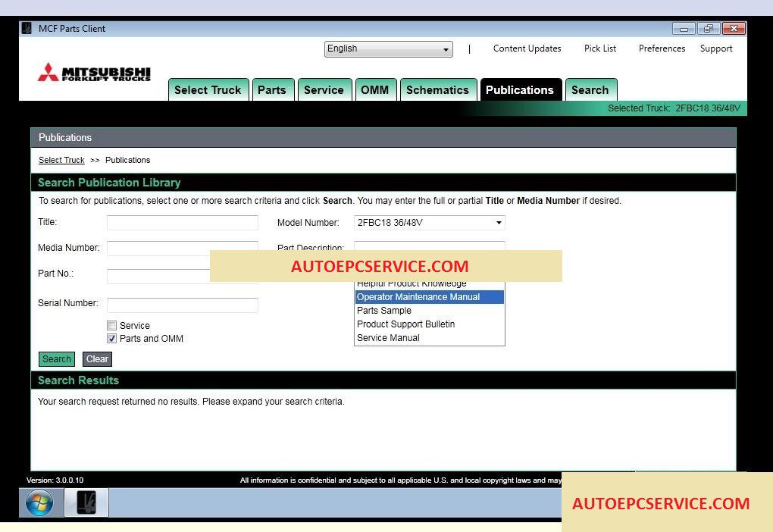Close the MCF Parts Client window
The height and width of the screenshot is (532, 773).
734,29
